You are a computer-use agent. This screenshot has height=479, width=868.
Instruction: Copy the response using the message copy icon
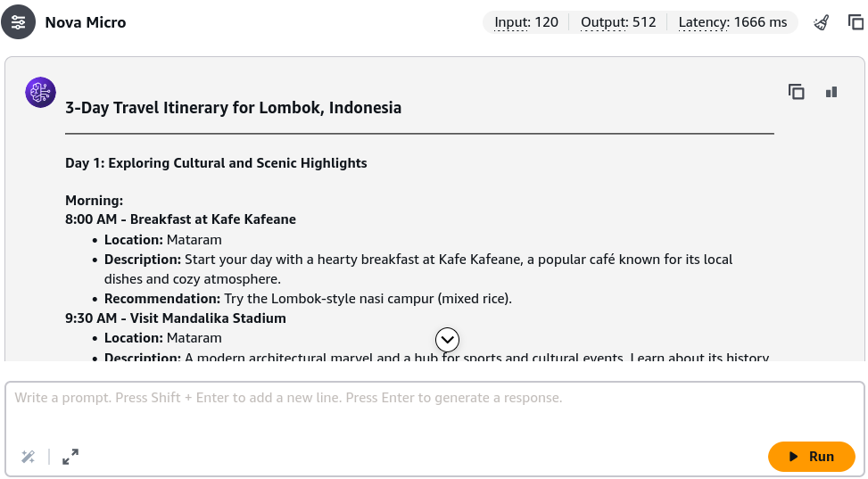click(796, 92)
